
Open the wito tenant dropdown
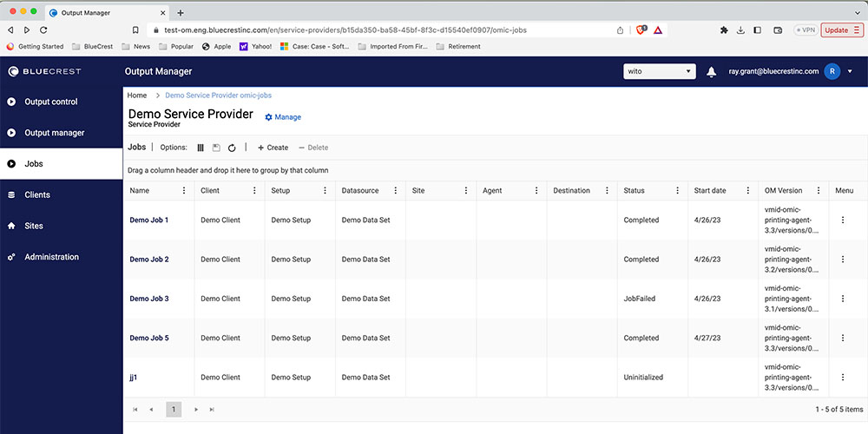point(660,71)
